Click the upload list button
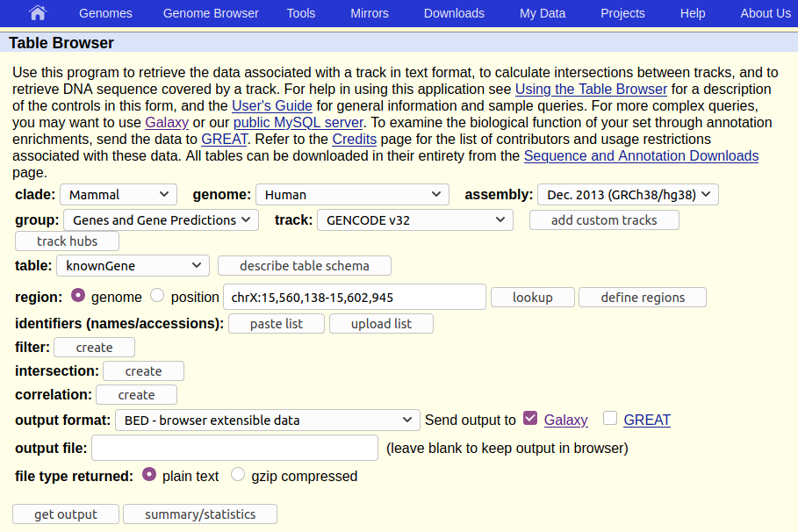 click(381, 324)
